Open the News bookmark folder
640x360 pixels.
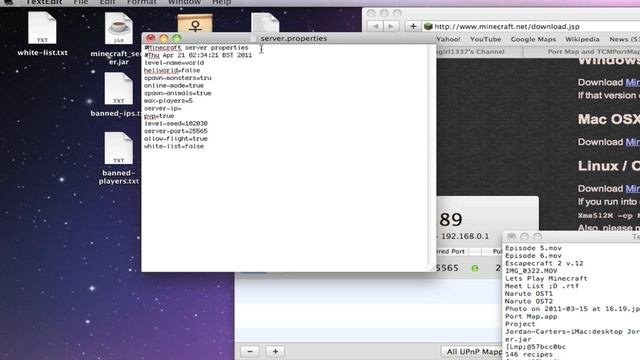click(624, 39)
